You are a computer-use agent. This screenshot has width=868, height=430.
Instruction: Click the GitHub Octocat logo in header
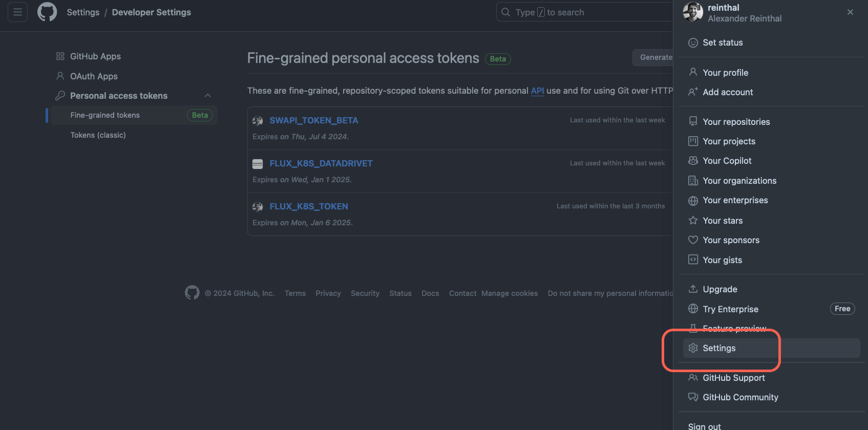(47, 12)
